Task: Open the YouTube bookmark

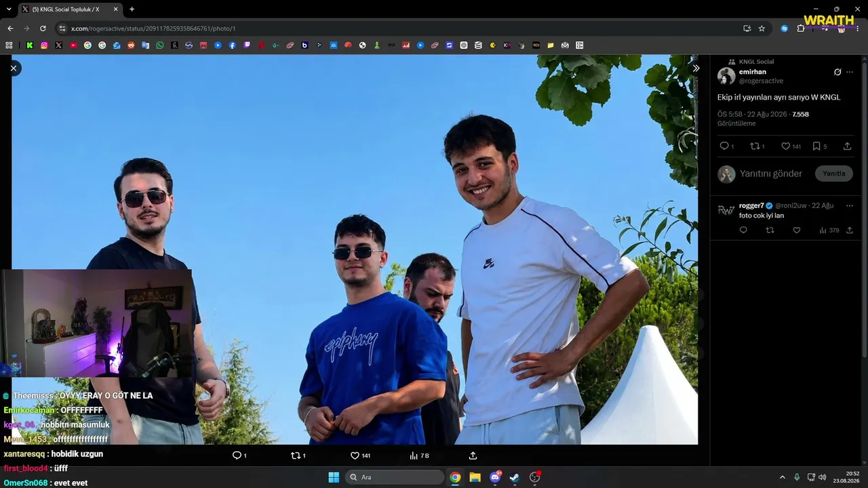Action: 73,45
